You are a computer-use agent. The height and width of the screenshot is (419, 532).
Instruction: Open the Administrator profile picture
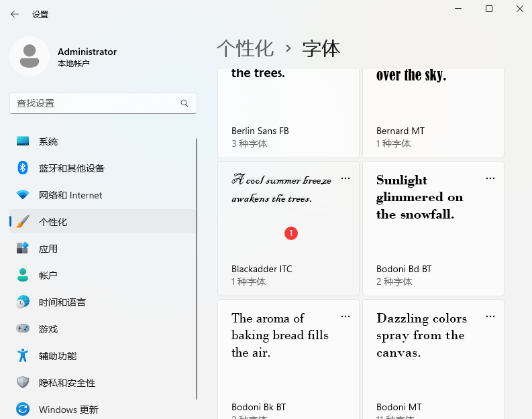30,56
